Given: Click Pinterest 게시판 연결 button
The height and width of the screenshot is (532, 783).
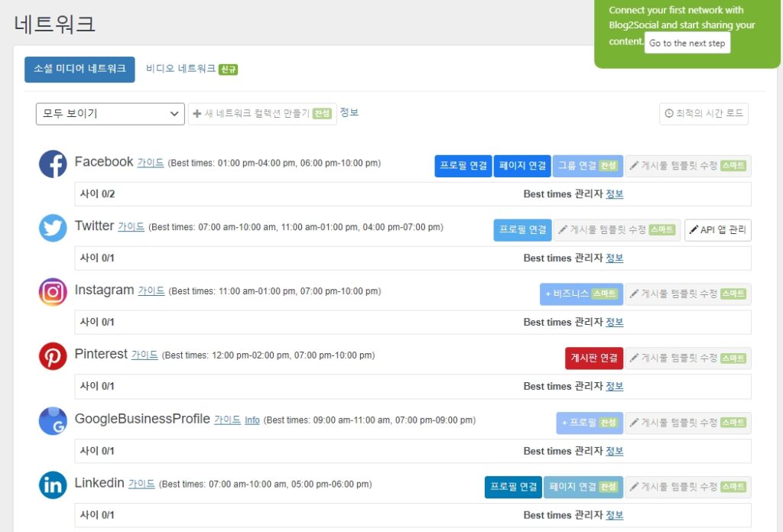Looking at the screenshot, I should [x=594, y=358].
